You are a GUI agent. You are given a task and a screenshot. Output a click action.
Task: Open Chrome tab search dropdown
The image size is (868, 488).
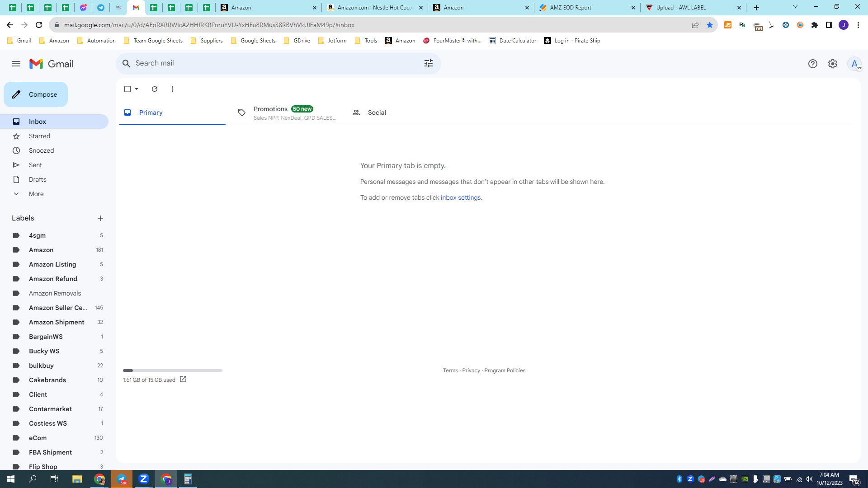click(795, 7)
